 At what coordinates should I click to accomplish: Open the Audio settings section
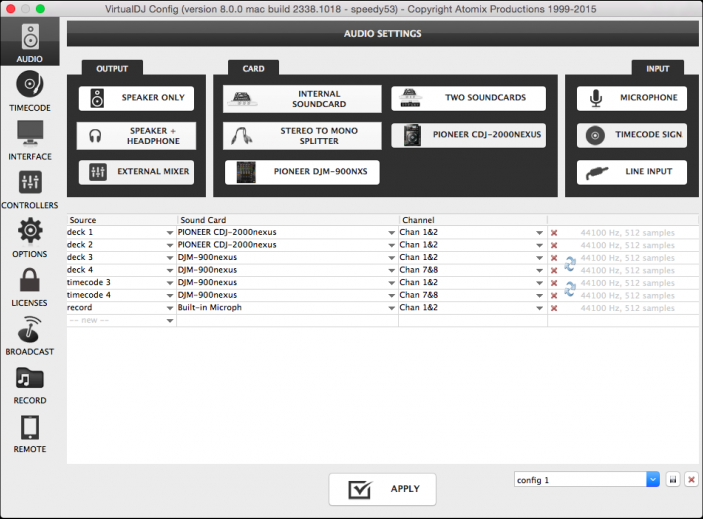click(x=30, y=43)
